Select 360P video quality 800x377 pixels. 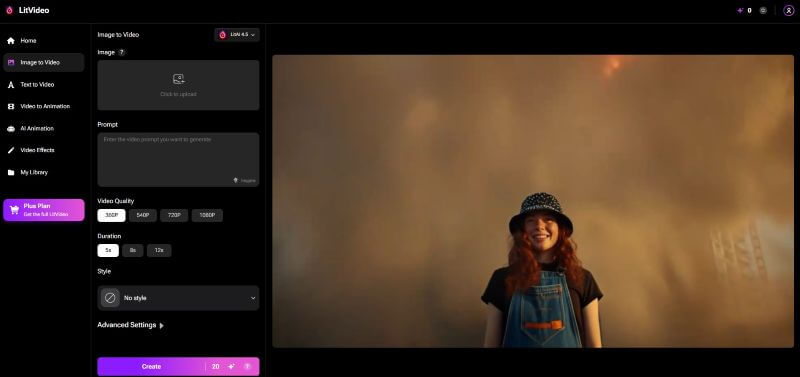111,215
